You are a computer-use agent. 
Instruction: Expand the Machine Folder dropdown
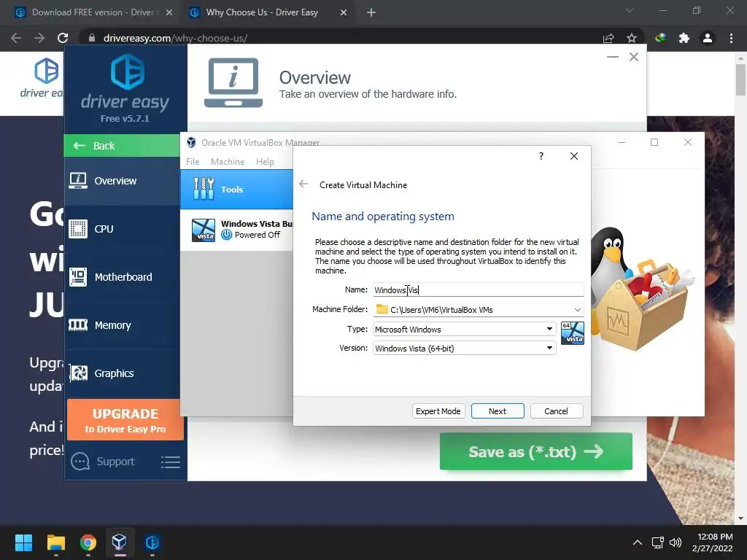578,309
